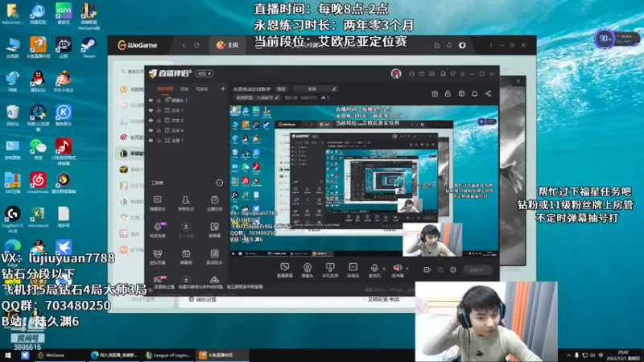The width and height of the screenshot is (644, 362).
Task: Refresh the WeGame page
Action: coord(196,45)
